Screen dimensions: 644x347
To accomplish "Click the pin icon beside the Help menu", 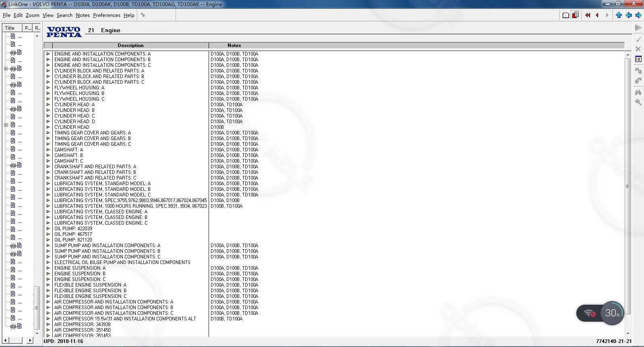I will click(143, 15).
